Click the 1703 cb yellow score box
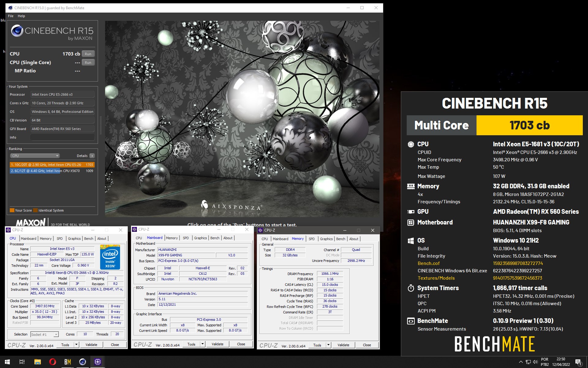Image resolution: width=588 pixels, height=368 pixels. 530,125
